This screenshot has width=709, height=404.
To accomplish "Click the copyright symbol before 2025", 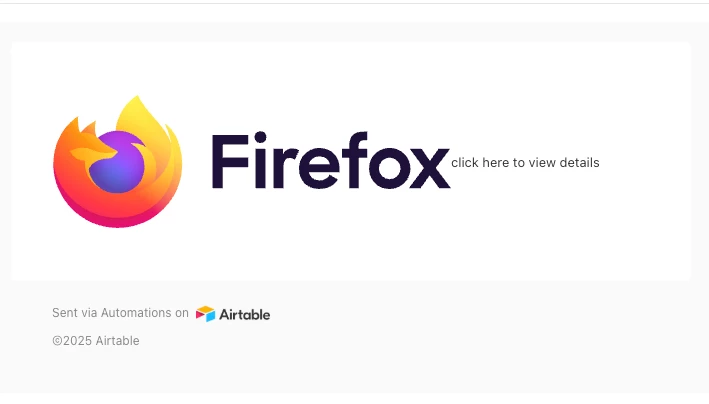I will [57, 341].
